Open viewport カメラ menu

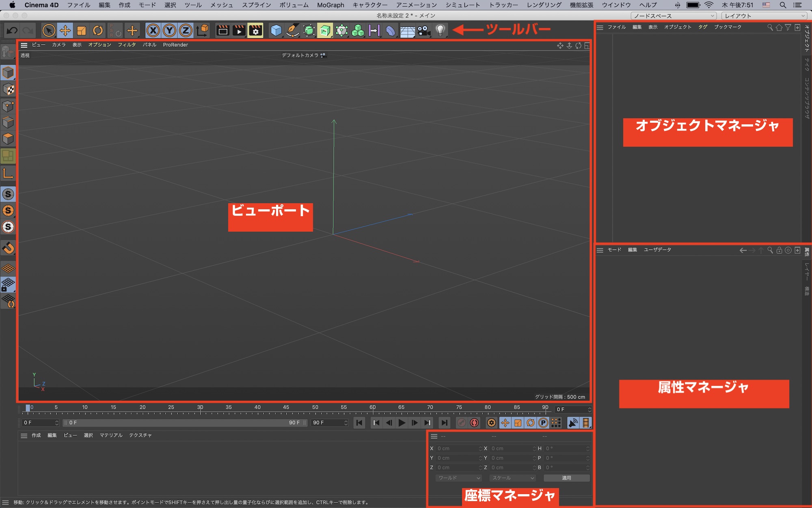tap(58, 45)
